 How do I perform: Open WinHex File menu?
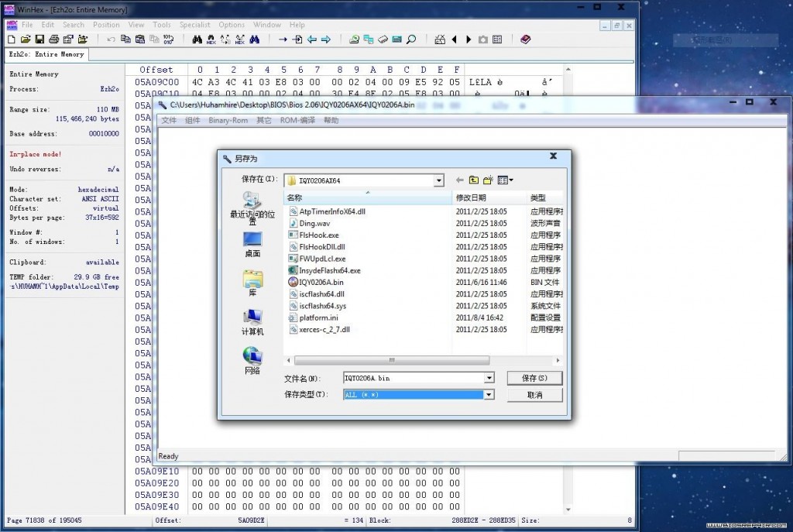click(x=27, y=24)
